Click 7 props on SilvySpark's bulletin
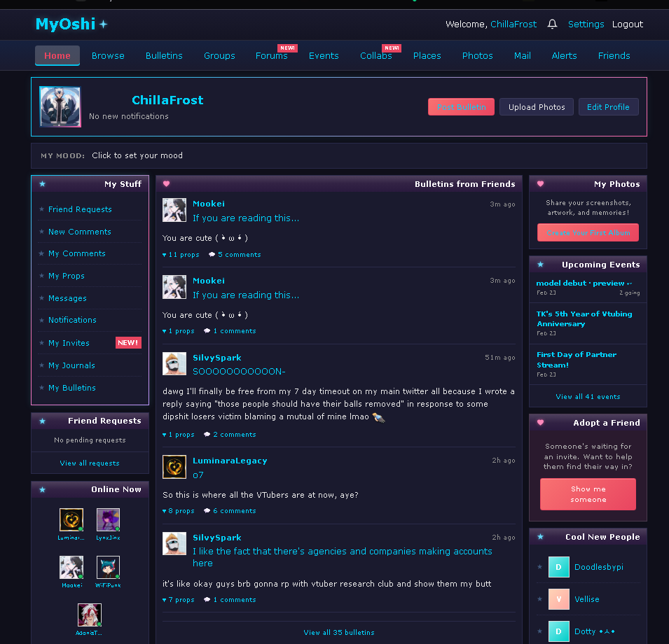The image size is (669, 644). 179,600
